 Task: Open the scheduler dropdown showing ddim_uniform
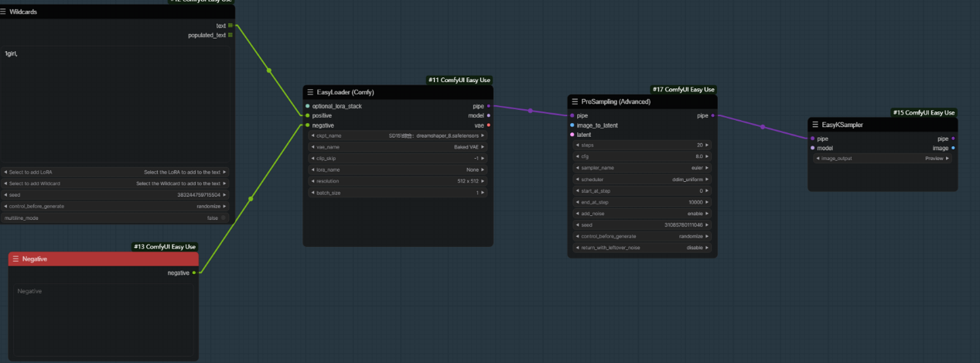click(x=640, y=179)
